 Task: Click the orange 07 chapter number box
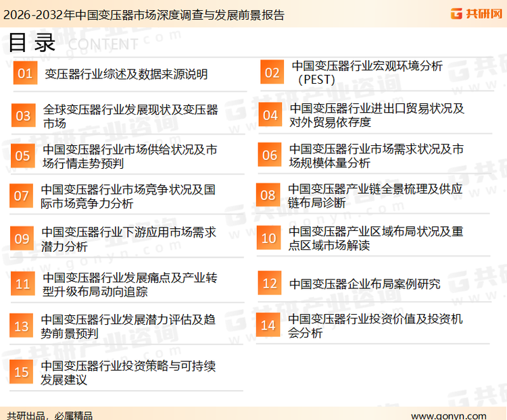pyautogui.click(x=22, y=196)
